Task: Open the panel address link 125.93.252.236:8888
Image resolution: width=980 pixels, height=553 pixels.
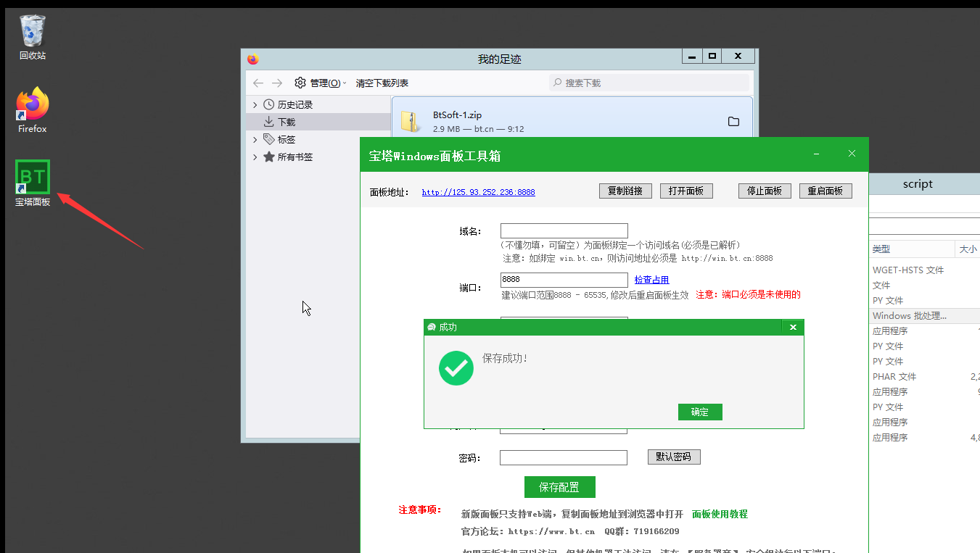Action: [x=478, y=192]
